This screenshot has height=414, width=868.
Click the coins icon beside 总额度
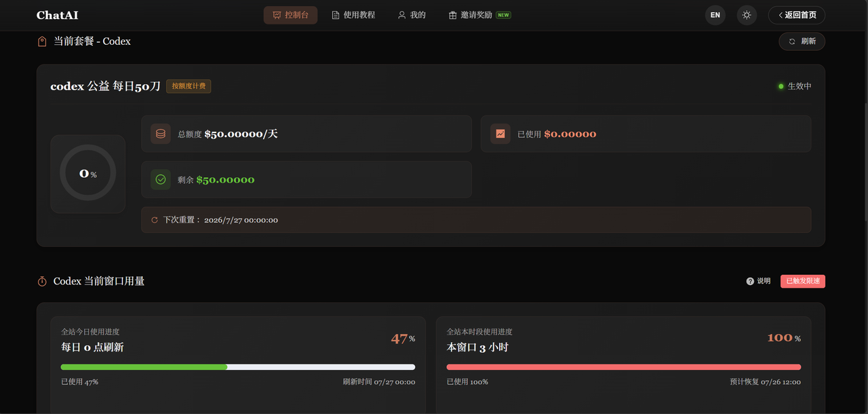coord(161,134)
